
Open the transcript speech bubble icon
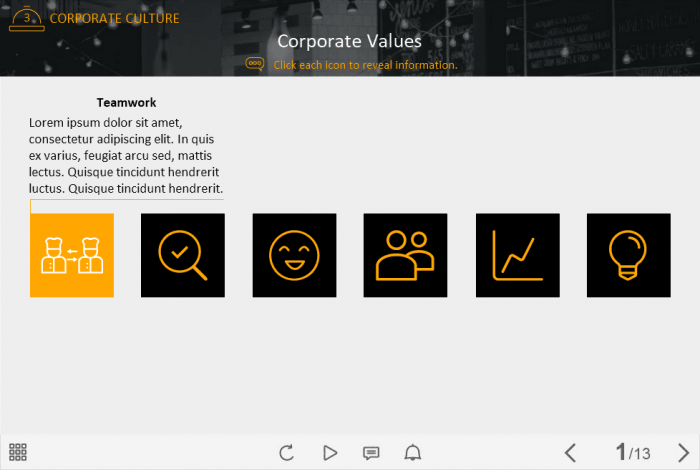click(x=371, y=453)
